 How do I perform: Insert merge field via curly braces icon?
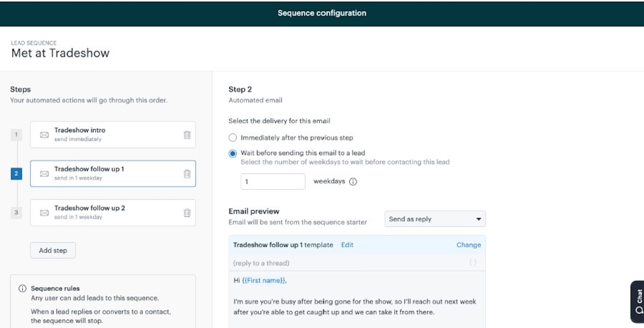[x=473, y=263]
